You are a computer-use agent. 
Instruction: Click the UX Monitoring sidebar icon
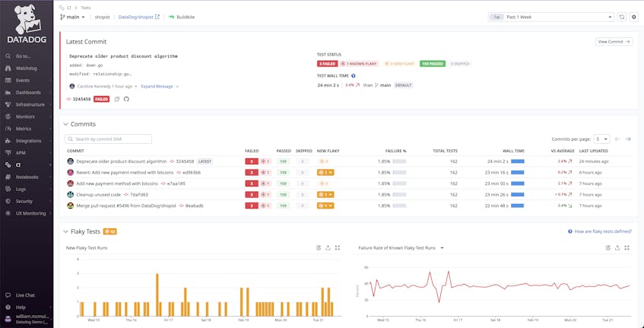click(8, 213)
